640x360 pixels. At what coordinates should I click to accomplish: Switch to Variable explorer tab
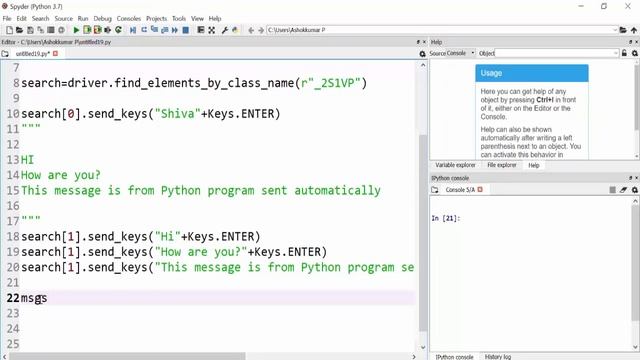pos(455,165)
